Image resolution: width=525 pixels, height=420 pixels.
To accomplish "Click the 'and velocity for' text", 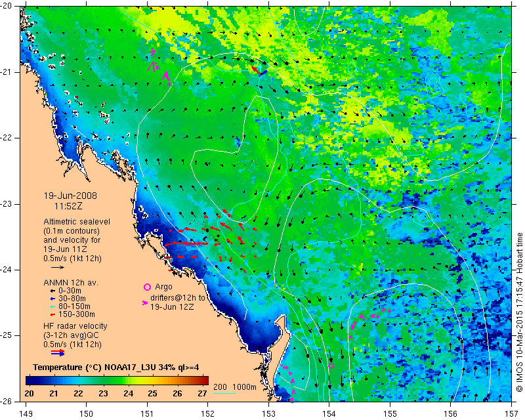I will pos(72,240).
